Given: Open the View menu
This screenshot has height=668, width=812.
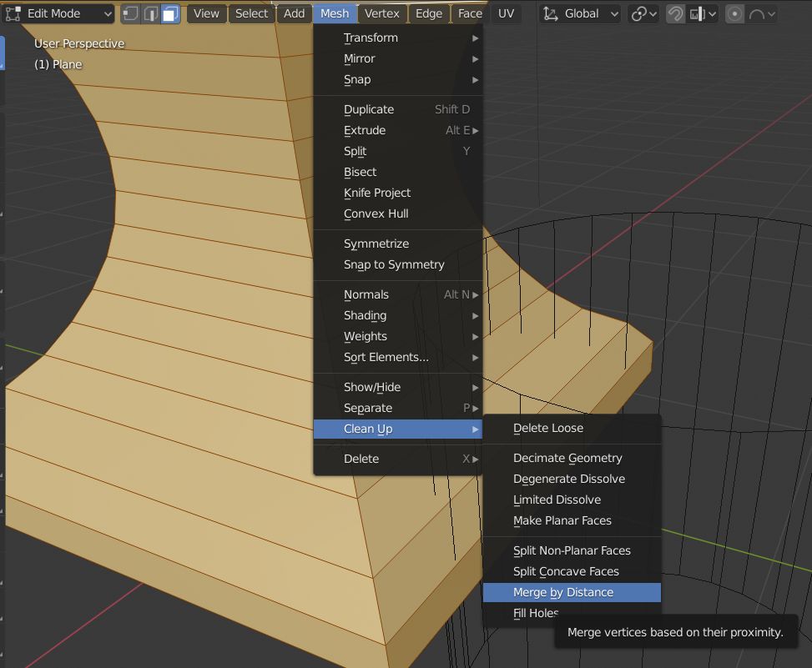Looking at the screenshot, I should 206,13.
